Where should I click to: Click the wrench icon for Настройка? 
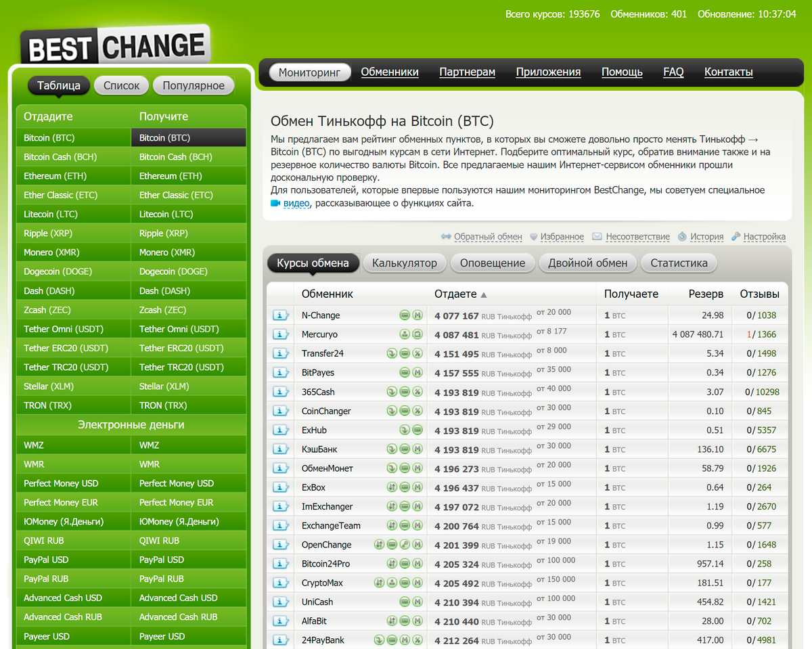tap(736, 237)
